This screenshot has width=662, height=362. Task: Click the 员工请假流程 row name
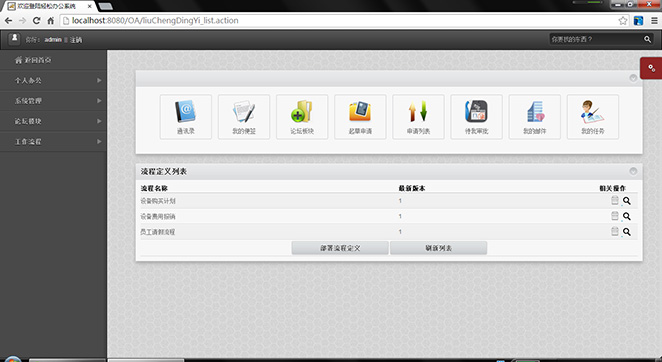coord(157,231)
